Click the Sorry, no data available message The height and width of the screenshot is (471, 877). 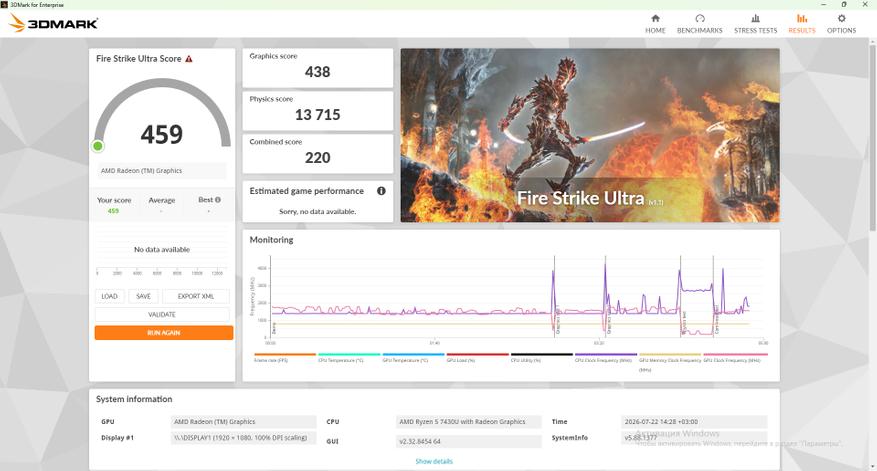coord(318,211)
